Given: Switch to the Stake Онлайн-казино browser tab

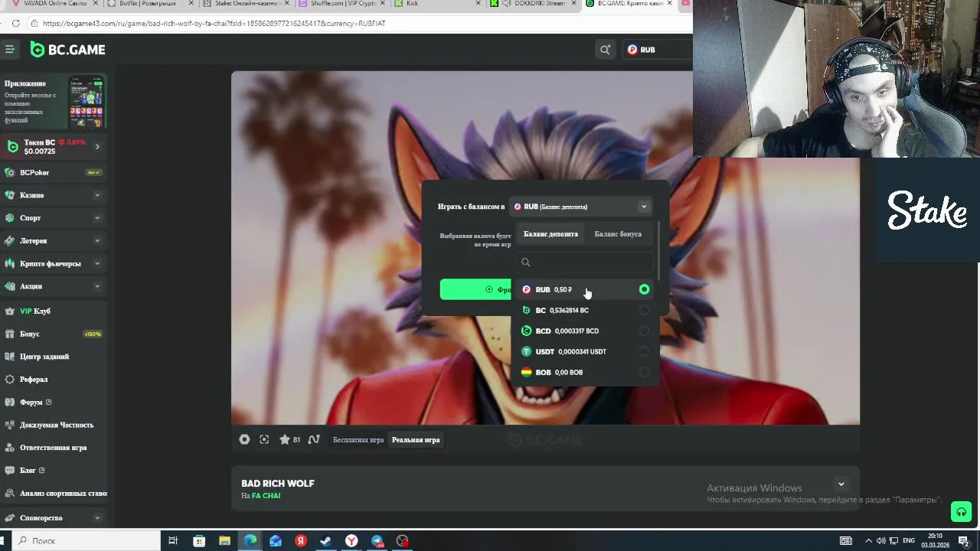Looking at the screenshot, I should click(247, 4).
